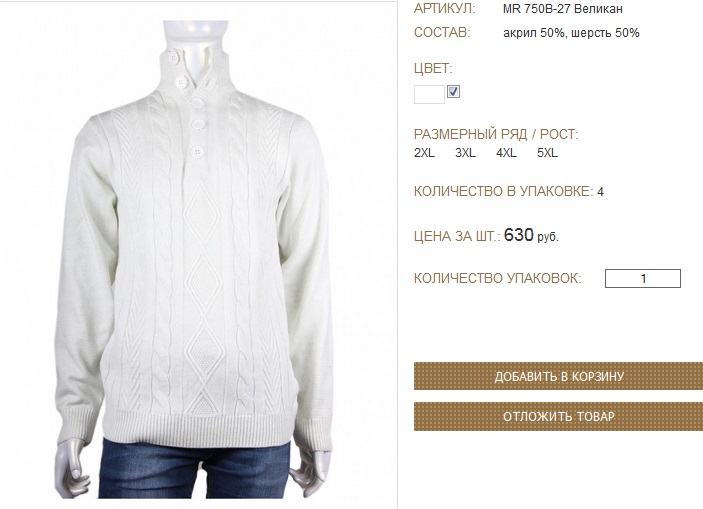Click the Состав: label
The image size is (703, 509).
[442, 33]
